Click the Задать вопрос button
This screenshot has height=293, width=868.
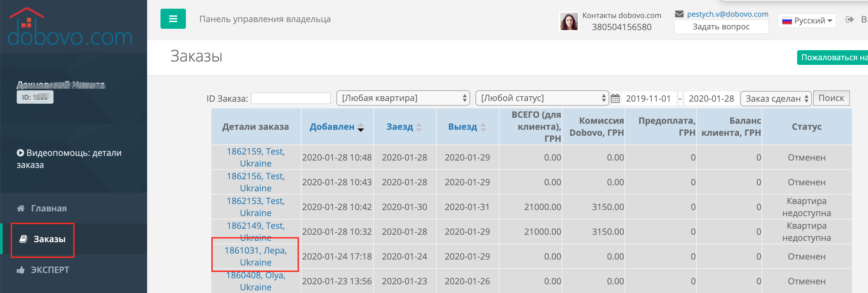click(721, 27)
